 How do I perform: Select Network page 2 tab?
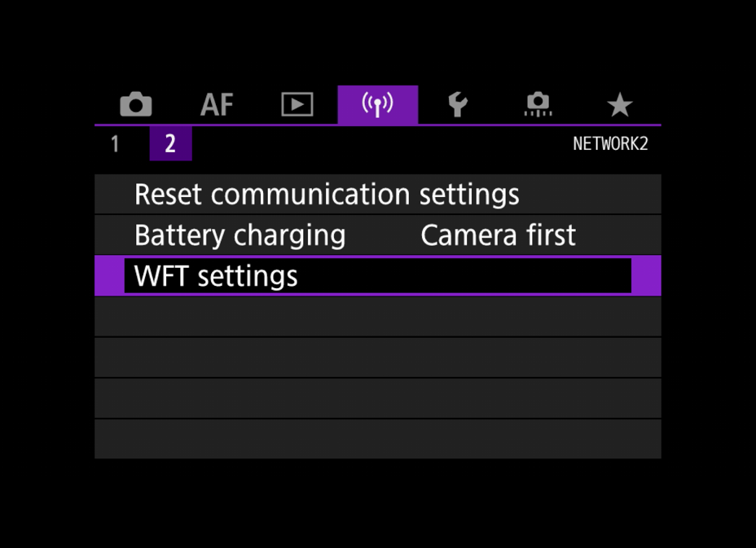coord(171,143)
